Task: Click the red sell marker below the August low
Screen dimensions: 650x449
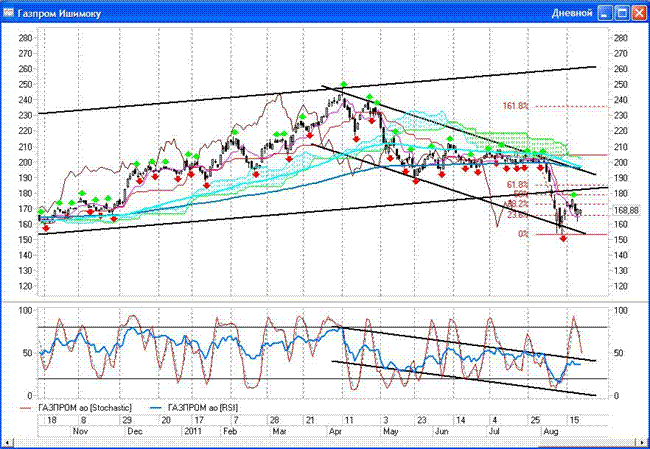Action: point(563,238)
